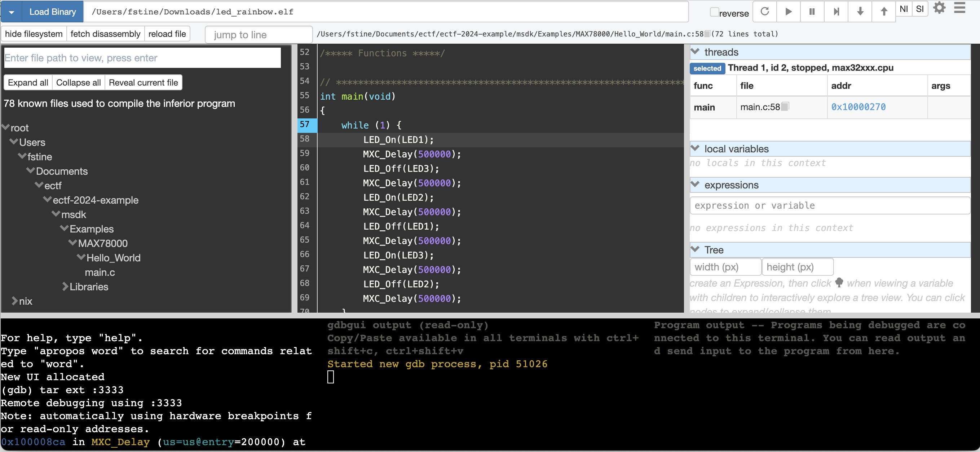Image resolution: width=980 pixels, height=452 pixels.
Task: Collapse the threads panel
Action: click(x=695, y=51)
